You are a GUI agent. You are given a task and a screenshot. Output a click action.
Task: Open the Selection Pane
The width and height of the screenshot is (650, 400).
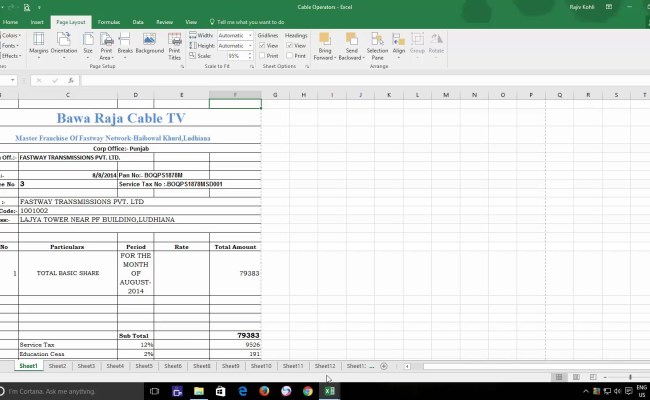point(377,46)
